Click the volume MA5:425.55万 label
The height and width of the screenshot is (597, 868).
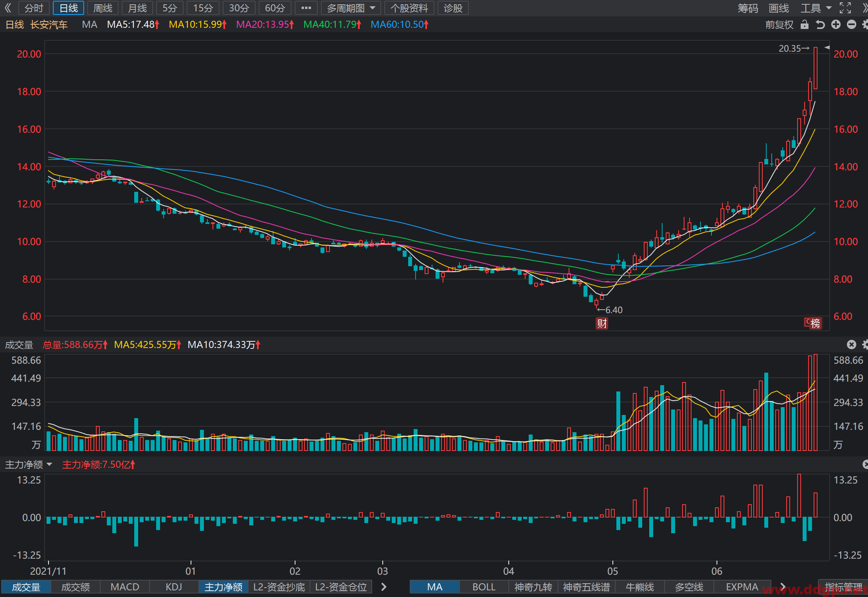(x=148, y=344)
